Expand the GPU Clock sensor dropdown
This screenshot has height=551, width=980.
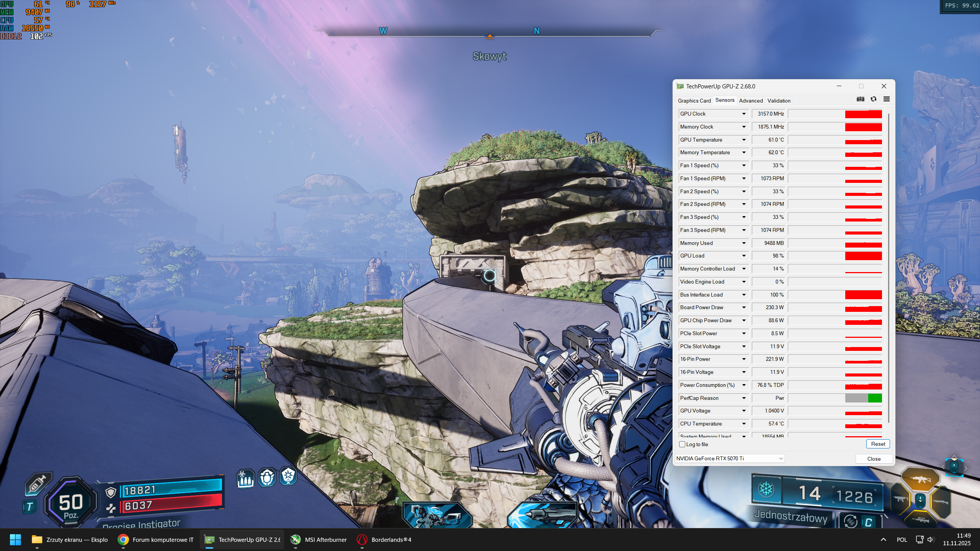(744, 114)
